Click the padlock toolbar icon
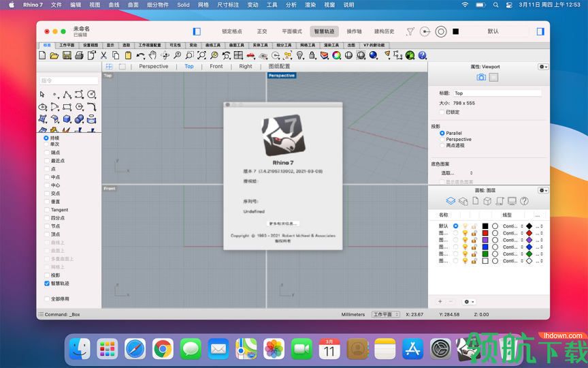Image resolution: width=588 pixels, height=368 pixels. [312, 56]
